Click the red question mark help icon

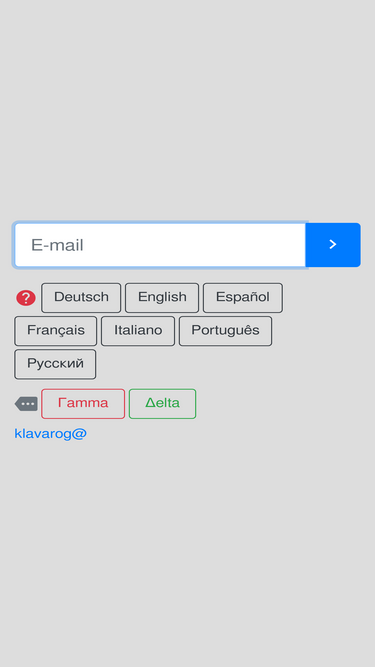[x=26, y=298]
